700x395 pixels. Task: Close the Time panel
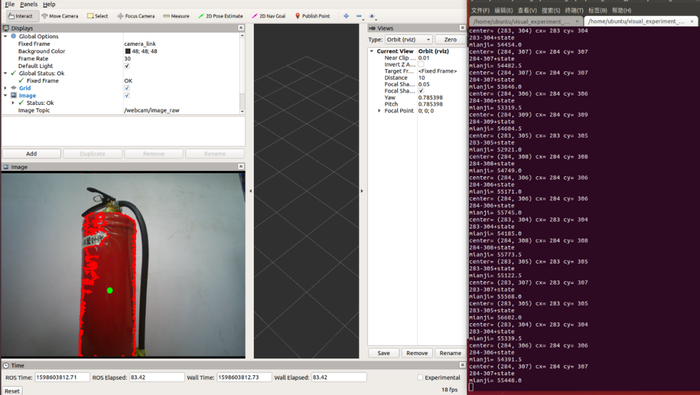[x=462, y=365]
